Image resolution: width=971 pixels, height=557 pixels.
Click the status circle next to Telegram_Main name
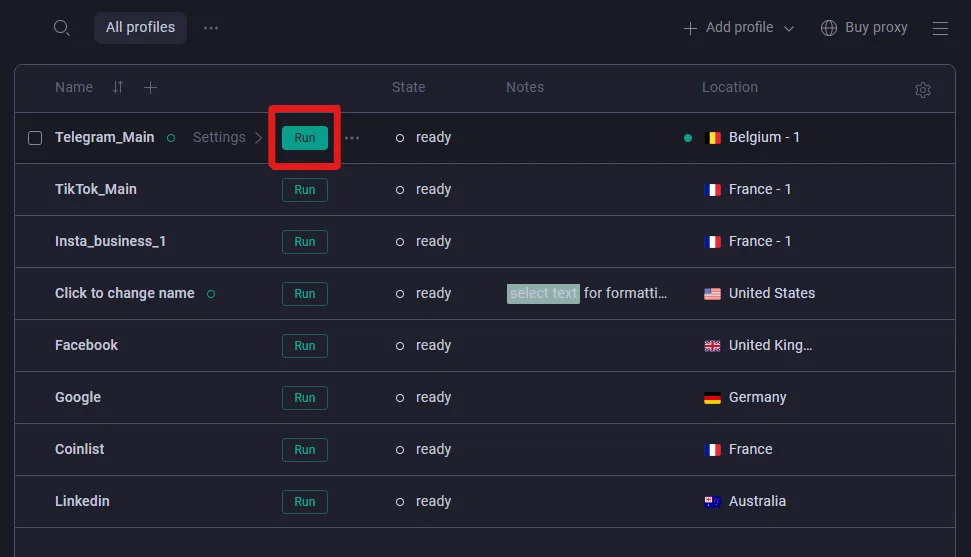[x=171, y=138]
